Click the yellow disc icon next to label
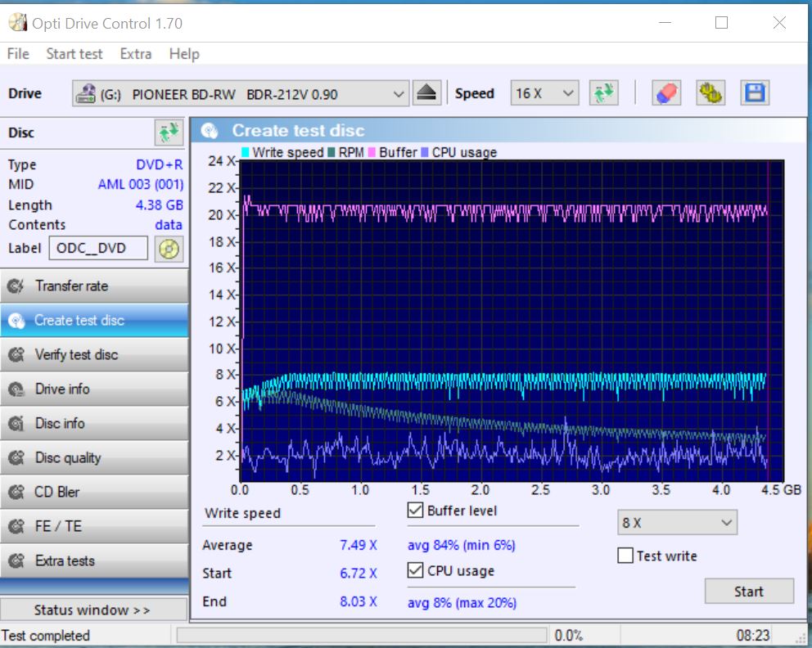The image size is (812, 648). coord(169,249)
